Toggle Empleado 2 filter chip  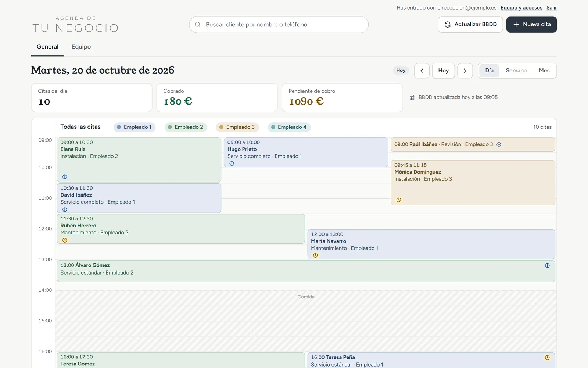[x=186, y=127]
